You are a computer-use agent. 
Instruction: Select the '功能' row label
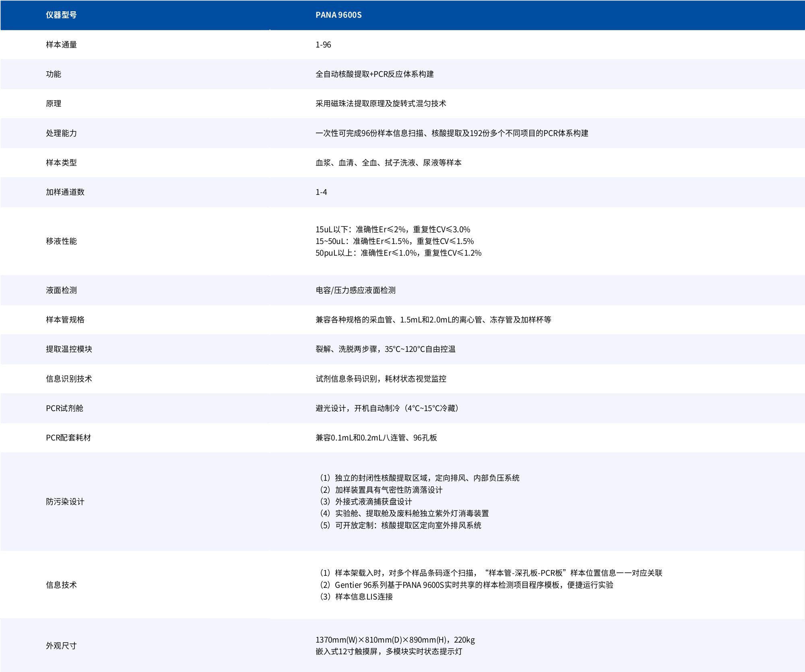click(54, 74)
